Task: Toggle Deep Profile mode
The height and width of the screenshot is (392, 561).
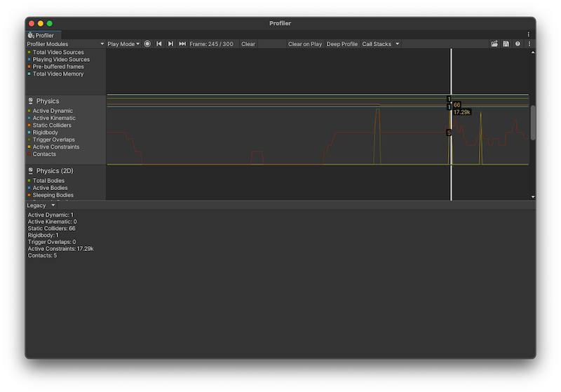Action: coord(342,44)
